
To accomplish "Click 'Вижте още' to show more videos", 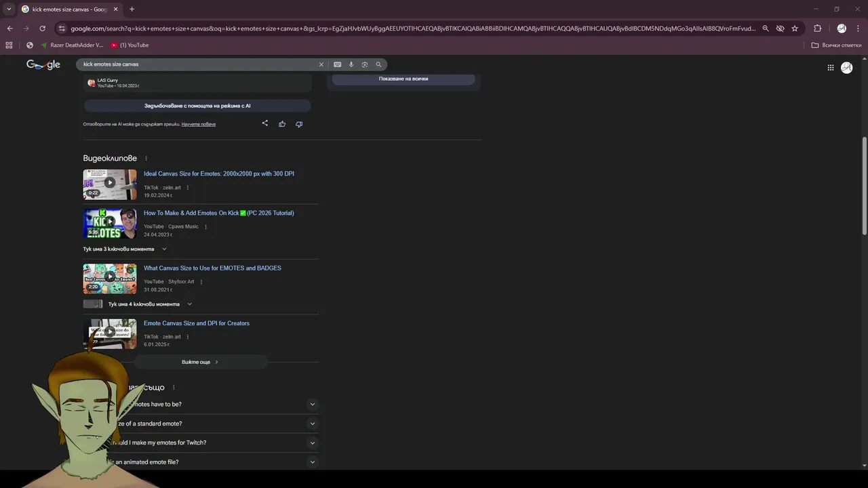I will [x=200, y=362].
